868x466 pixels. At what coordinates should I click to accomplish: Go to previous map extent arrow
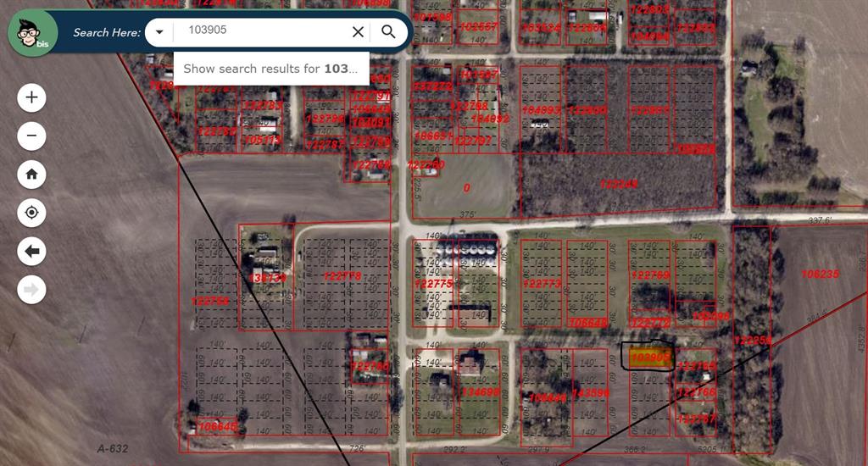tap(31, 252)
